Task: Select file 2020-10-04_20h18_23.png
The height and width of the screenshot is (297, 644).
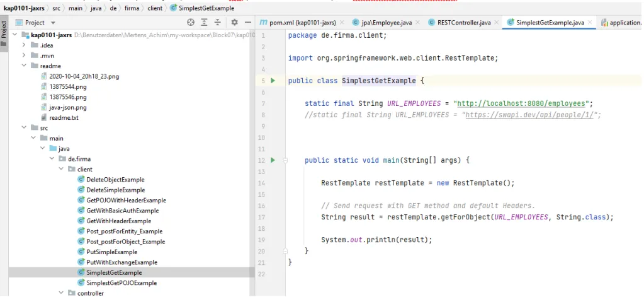Action: pyautogui.click(x=84, y=76)
